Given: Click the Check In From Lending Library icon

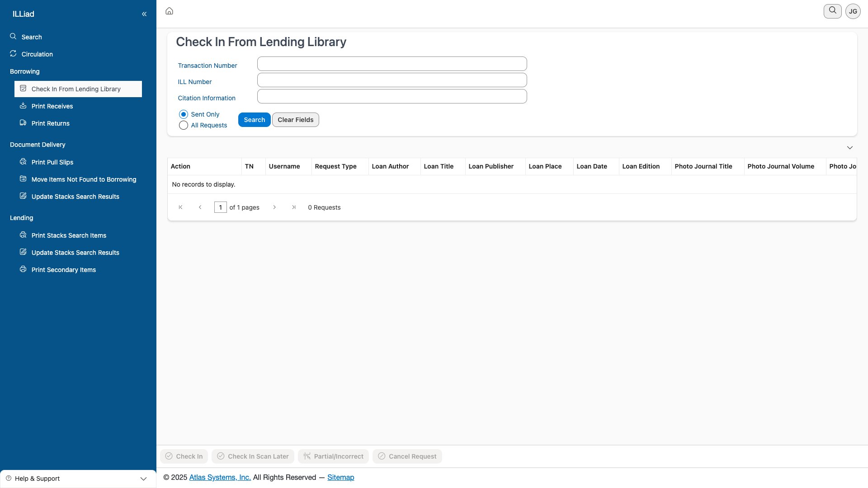Looking at the screenshot, I should click(x=23, y=89).
